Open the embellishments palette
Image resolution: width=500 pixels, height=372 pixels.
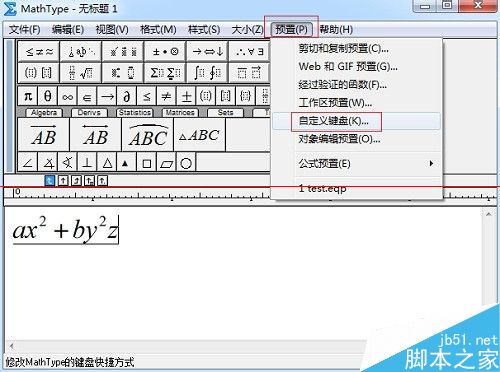pos(123,52)
